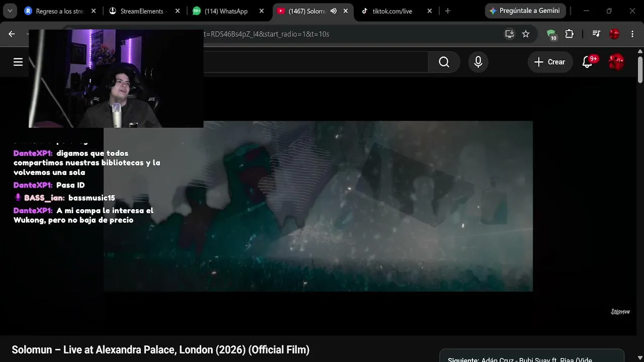644x362 pixels.
Task: Click the page vertical scrollbar thumb
Action: coord(640,69)
